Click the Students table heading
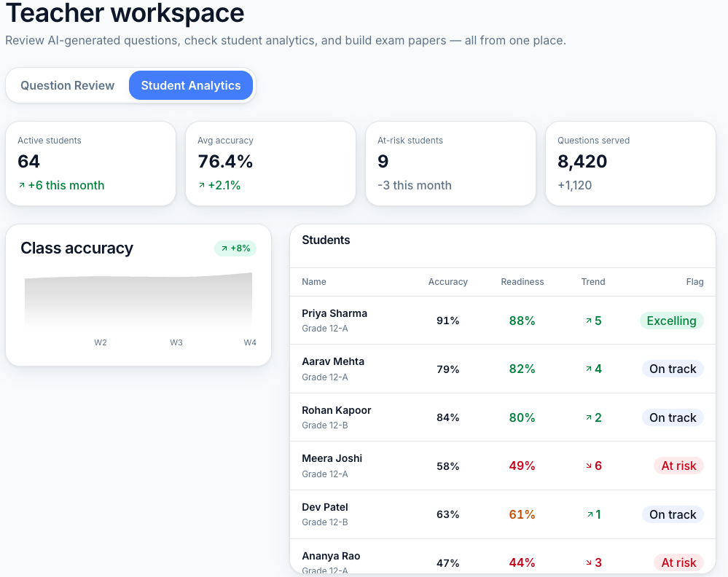728x577 pixels. (326, 240)
